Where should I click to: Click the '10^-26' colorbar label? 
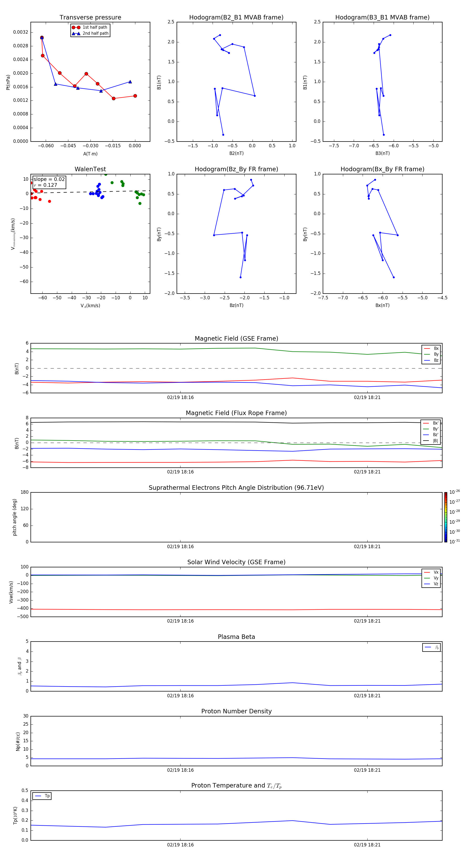455,492
